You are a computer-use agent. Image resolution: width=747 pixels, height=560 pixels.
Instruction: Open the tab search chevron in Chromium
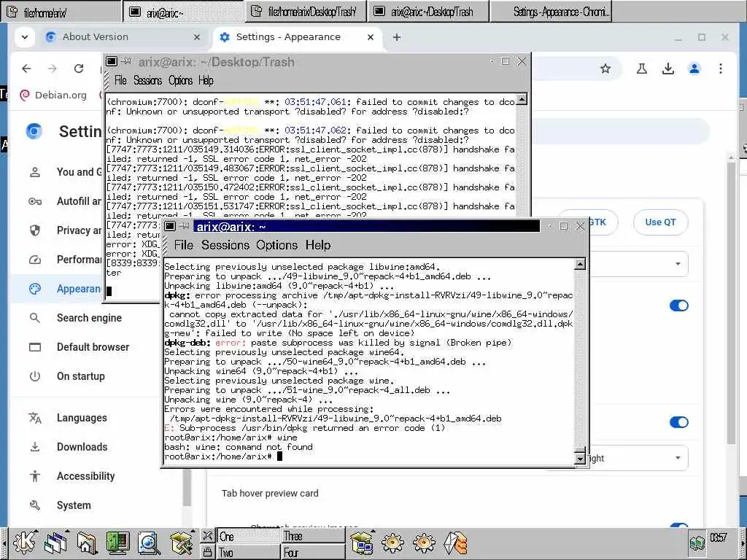25,37
